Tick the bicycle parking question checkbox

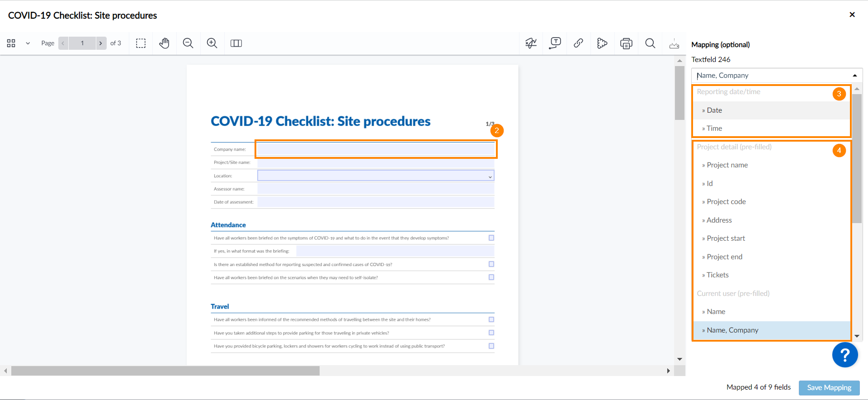[491, 346]
